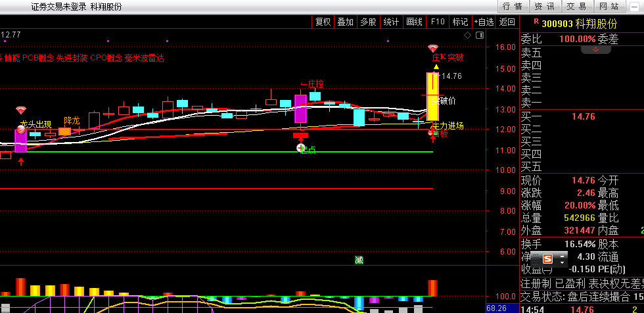Image resolution: width=644 pixels, height=313 pixels.
Task: Click the 起点 circle marker on chart
Action: pyautogui.click(x=301, y=148)
